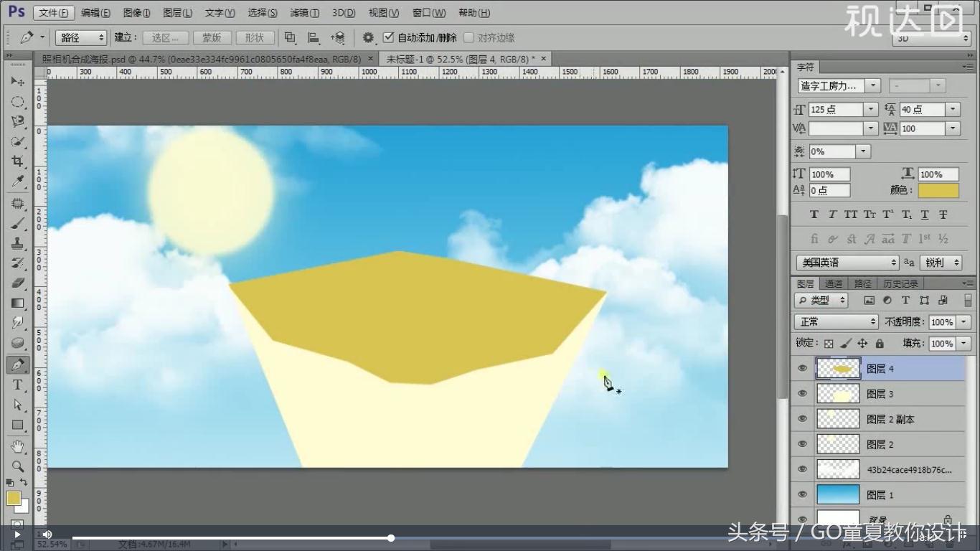Select the Horizontal Type tool
The height and width of the screenshot is (551, 980).
(x=17, y=385)
